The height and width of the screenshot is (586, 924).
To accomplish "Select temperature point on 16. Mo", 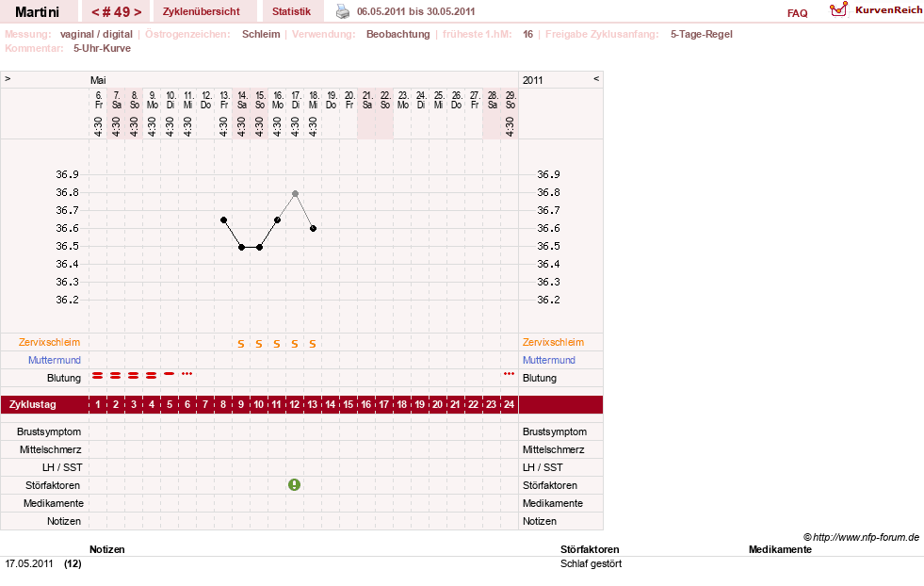I will (277, 220).
